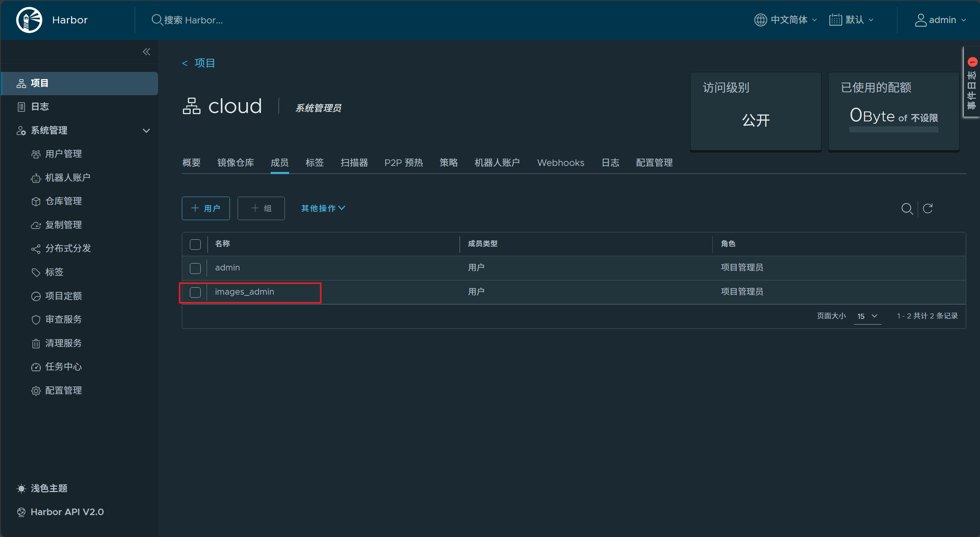Open the page size 15 dropdown

[867, 316]
